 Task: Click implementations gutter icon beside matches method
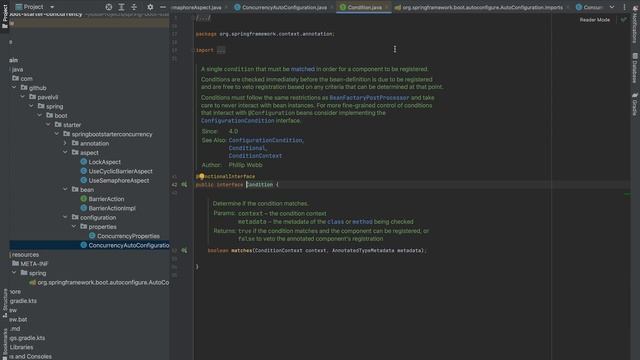pyautogui.click(x=184, y=250)
